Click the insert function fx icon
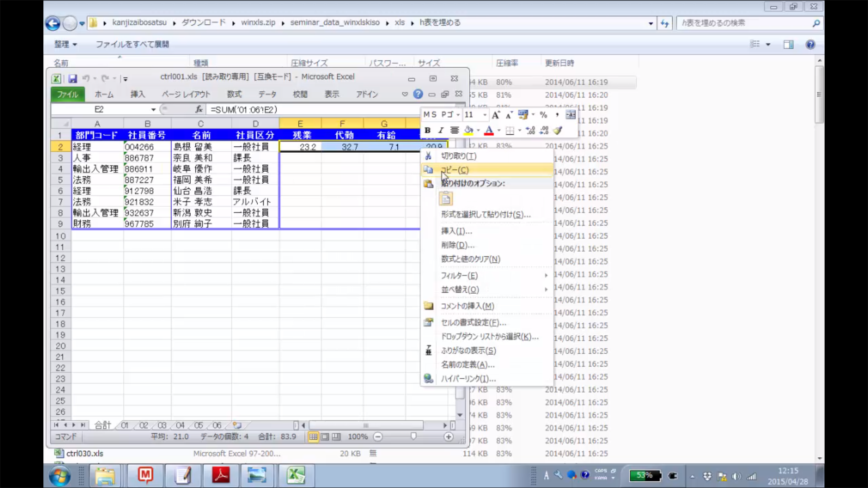Viewport: 868px width, 488px height. [x=198, y=109]
